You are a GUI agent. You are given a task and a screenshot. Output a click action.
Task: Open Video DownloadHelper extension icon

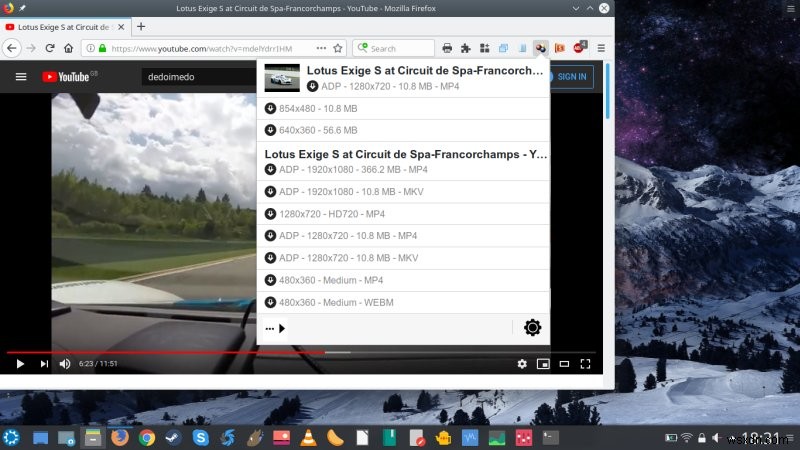[x=540, y=48]
